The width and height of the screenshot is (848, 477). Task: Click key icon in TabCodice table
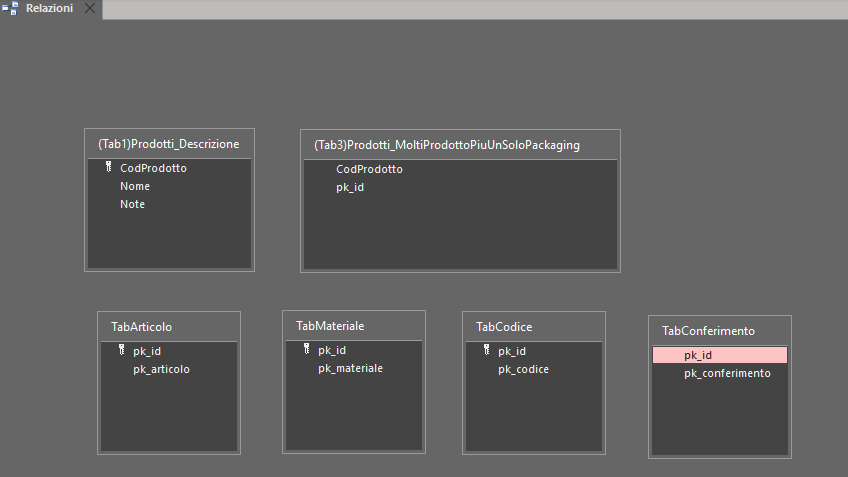487,350
